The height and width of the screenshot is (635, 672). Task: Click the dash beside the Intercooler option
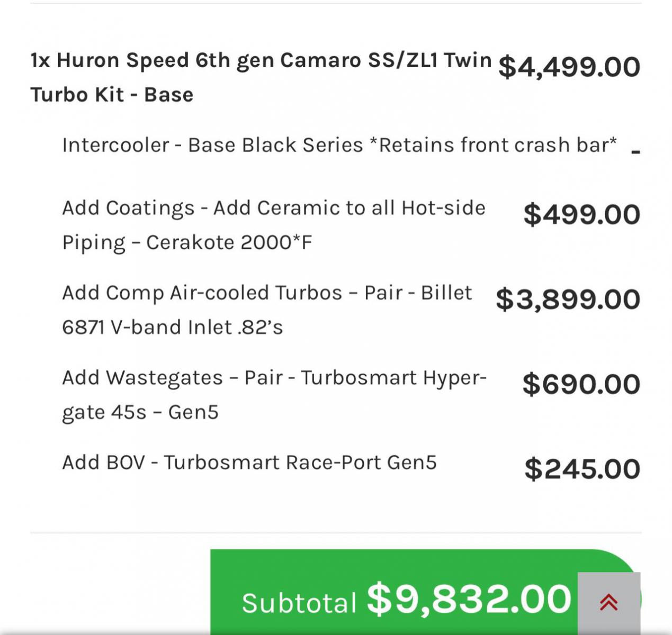tap(635, 152)
